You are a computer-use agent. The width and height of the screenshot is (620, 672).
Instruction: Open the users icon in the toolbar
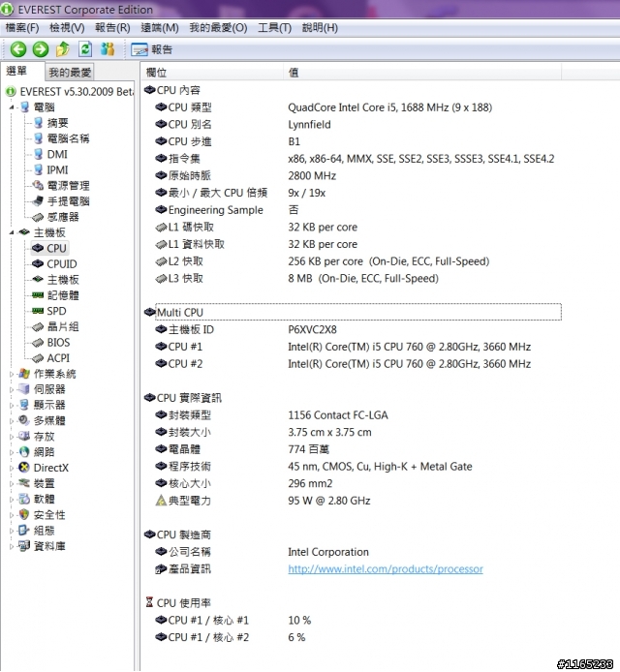[108, 49]
